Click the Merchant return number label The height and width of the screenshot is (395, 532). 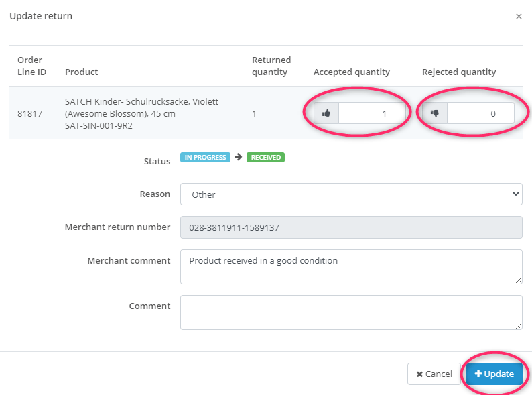(117, 227)
